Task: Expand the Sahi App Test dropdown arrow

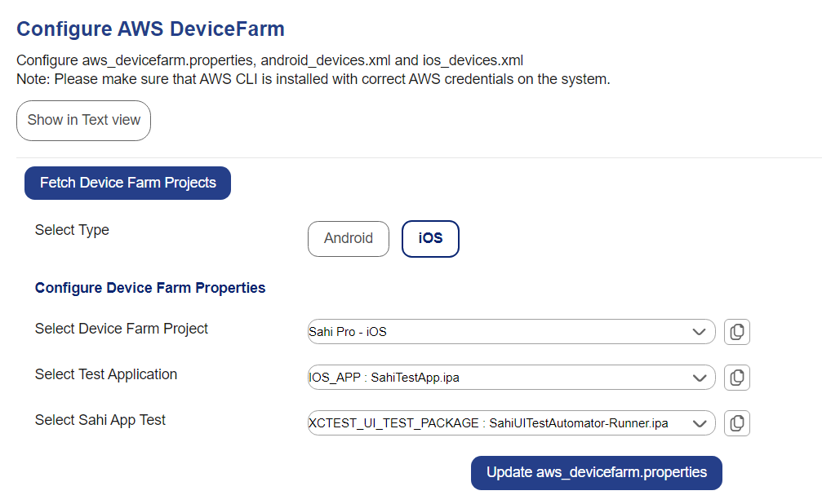Action: (699, 423)
